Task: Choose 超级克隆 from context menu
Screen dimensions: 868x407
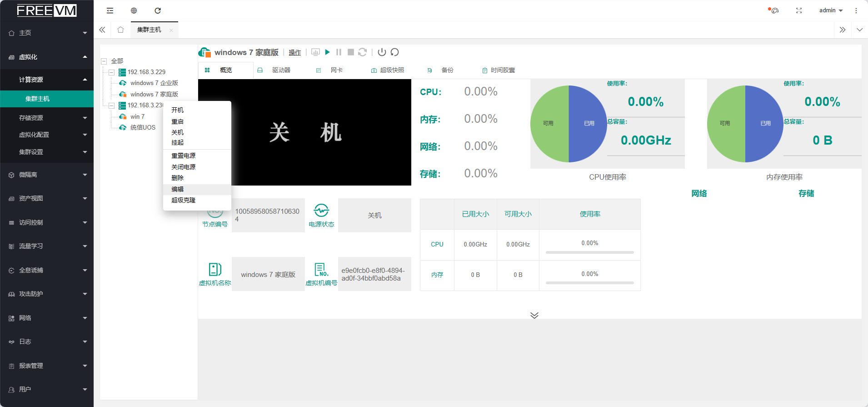Action: tap(197, 200)
